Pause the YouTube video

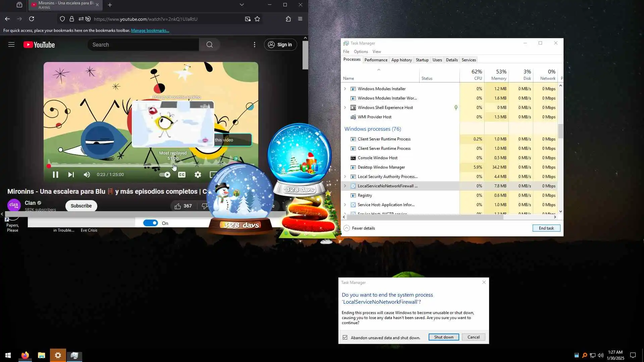[x=56, y=175]
